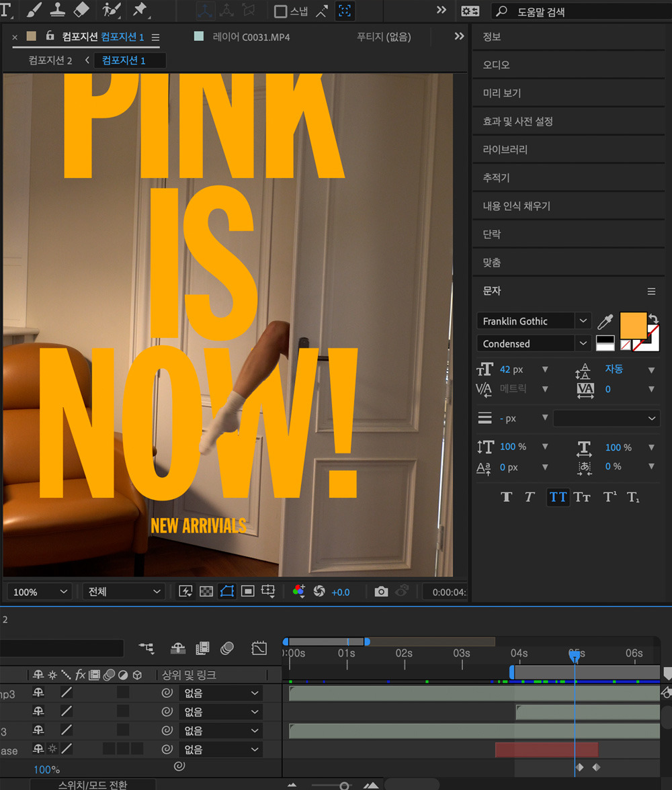Enable Motion Blur for the timeline
The image size is (672, 790).
point(227,648)
